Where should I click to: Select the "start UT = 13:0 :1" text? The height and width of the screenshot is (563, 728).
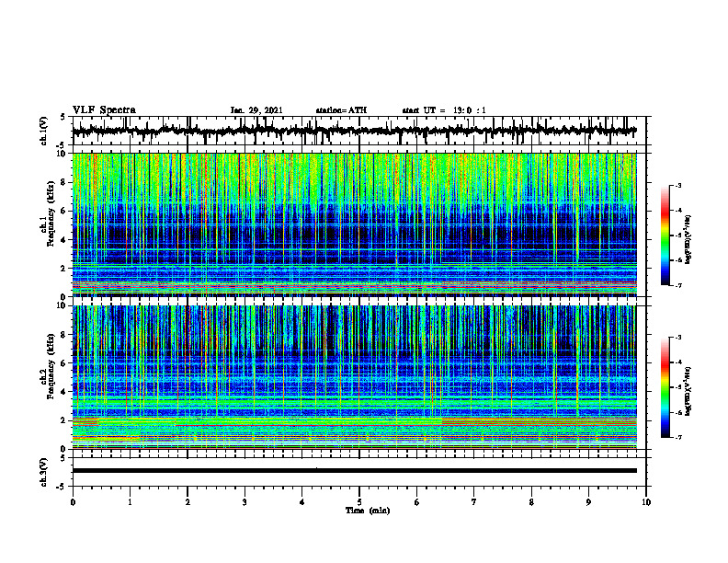coord(444,110)
